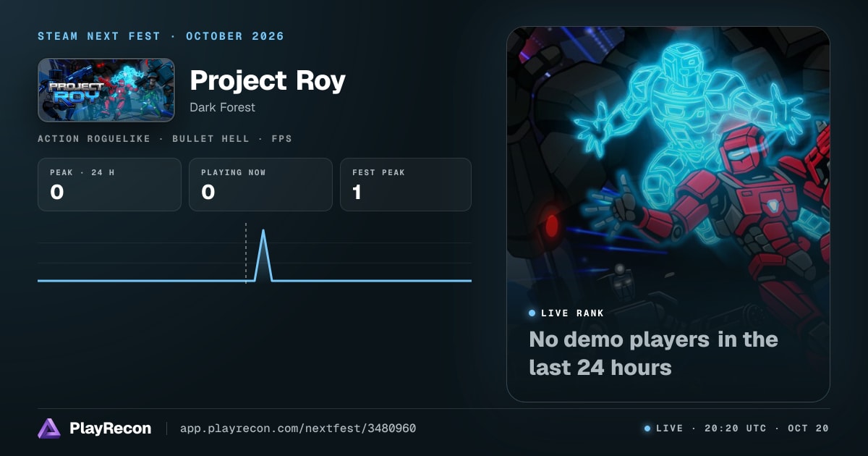Click the blue Live Rank status dot
The width and height of the screenshot is (868, 456).
click(532, 313)
